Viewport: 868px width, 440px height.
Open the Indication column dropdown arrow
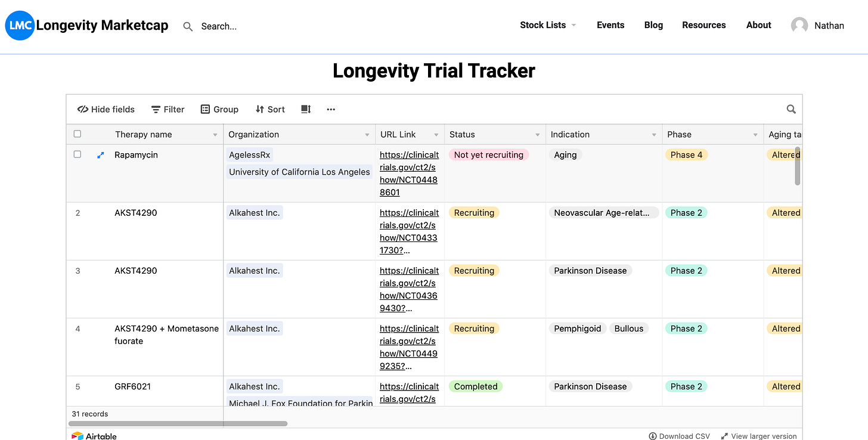tap(654, 135)
